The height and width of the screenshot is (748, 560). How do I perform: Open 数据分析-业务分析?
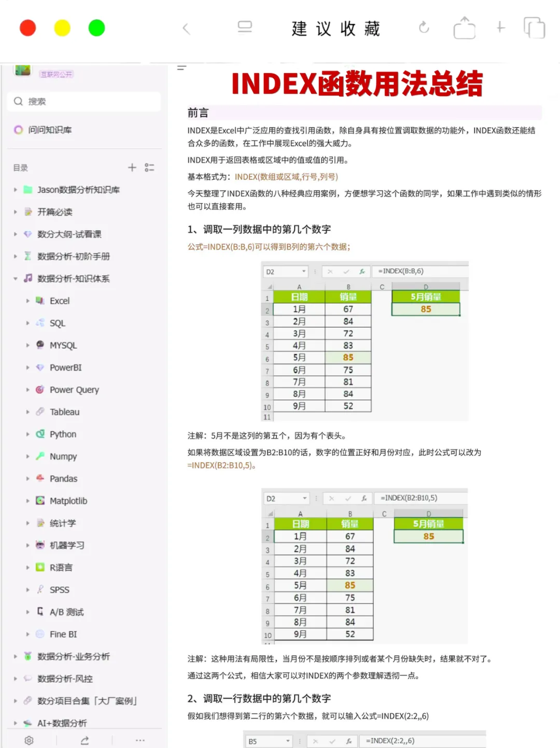[x=73, y=656]
